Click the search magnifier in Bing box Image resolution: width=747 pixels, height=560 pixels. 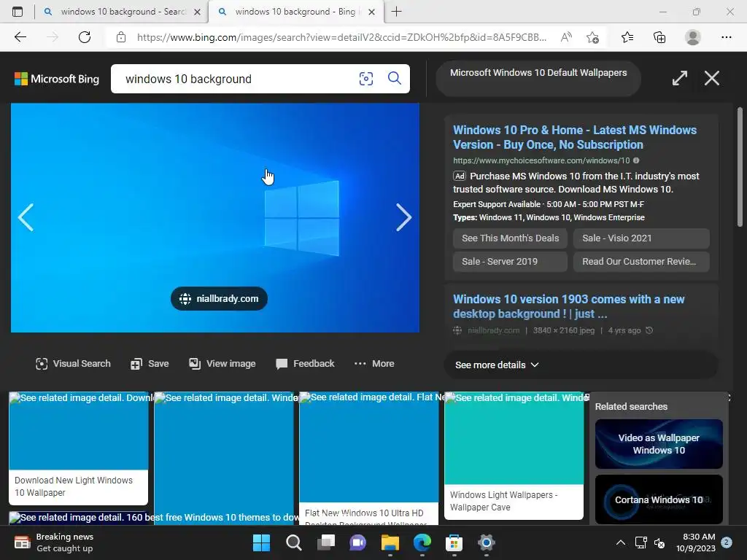pyautogui.click(x=395, y=78)
